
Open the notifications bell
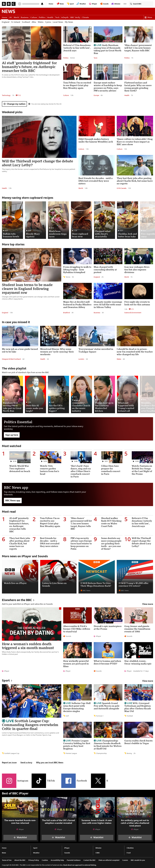(x=42, y=4)
